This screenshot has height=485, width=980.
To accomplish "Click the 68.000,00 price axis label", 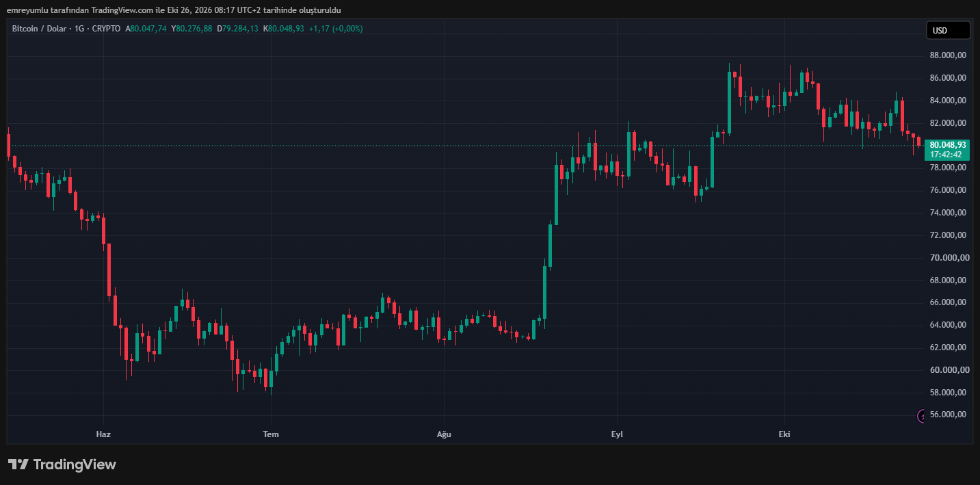I will (947, 280).
